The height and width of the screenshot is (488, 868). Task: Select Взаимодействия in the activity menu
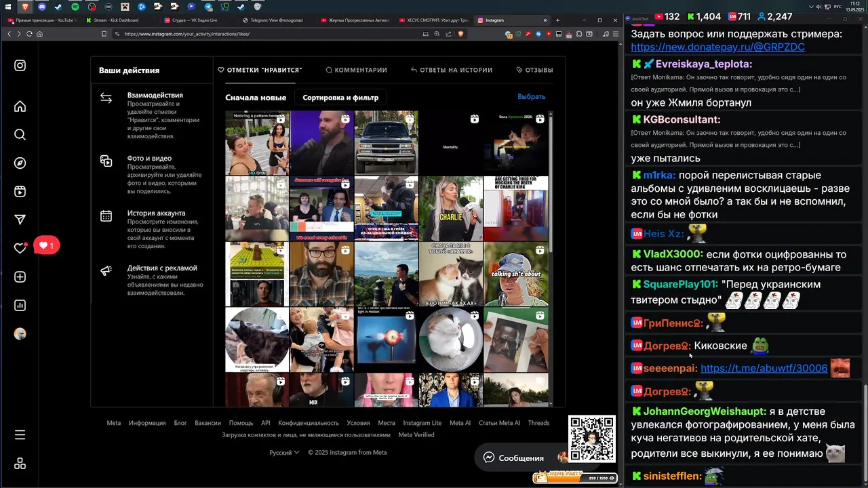151,115
